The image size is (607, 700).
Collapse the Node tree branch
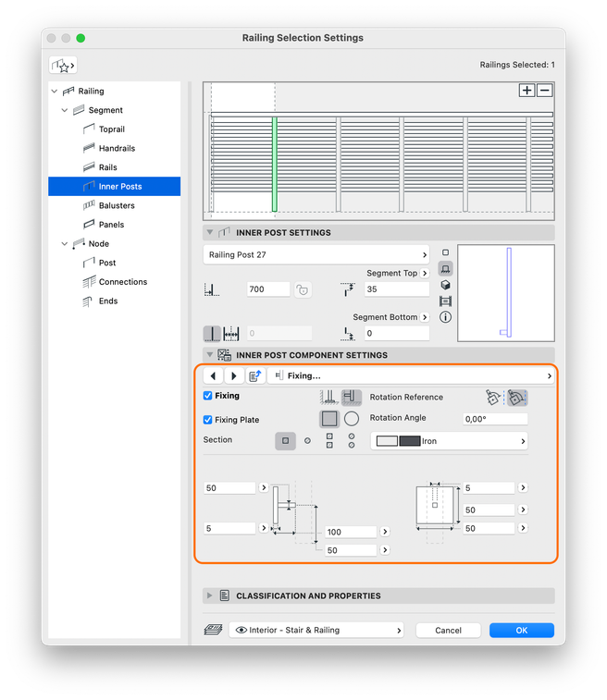tap(65, 244)
